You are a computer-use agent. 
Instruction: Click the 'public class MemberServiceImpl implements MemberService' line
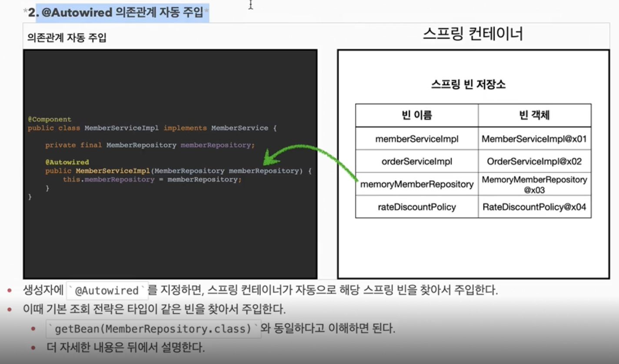tap(152, 128)
